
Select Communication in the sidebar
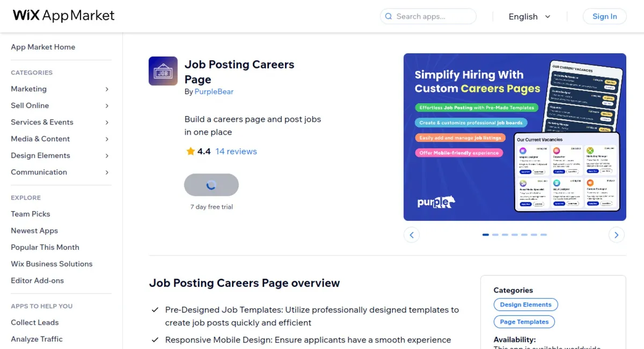coord(39,172)
